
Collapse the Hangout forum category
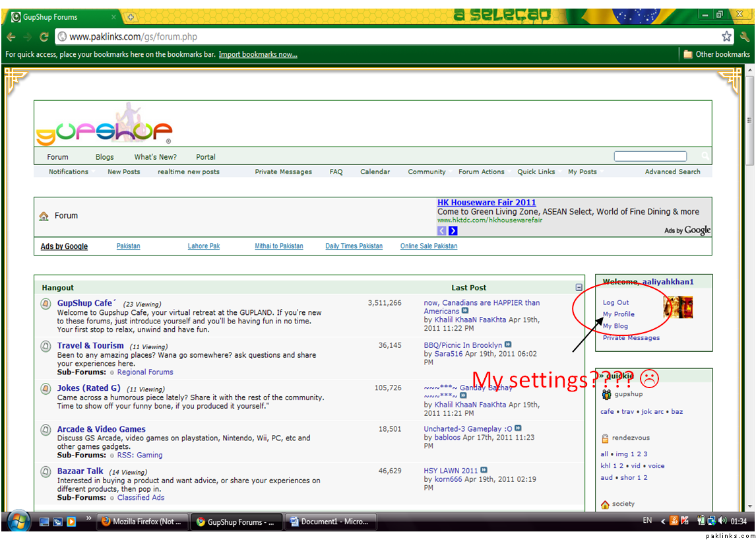pos(579,288)
